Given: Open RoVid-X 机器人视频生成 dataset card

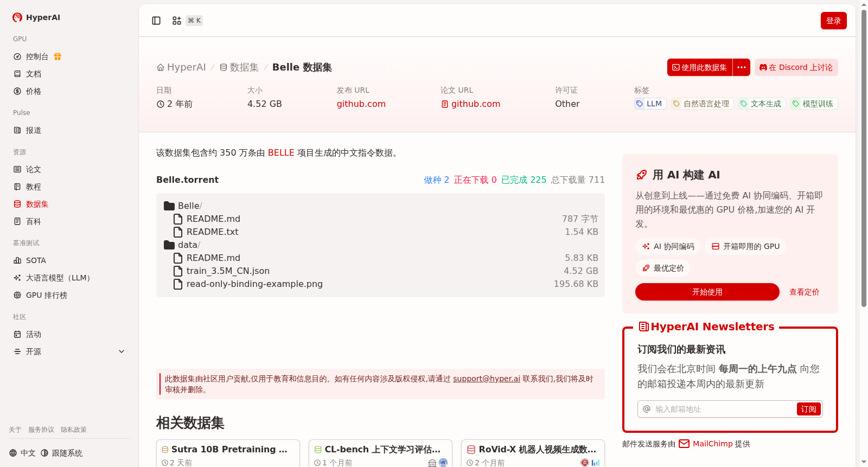Looking at the screenshot, I should 533,453.
